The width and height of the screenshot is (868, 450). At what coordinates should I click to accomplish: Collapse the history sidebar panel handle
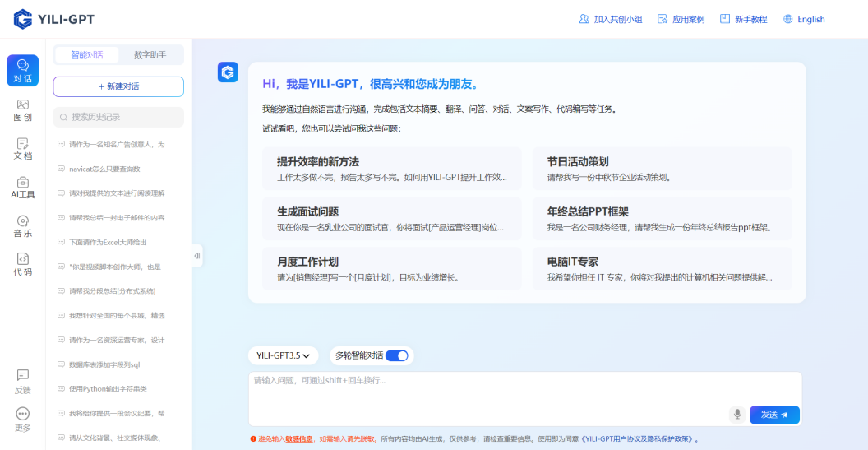point(197,256)
